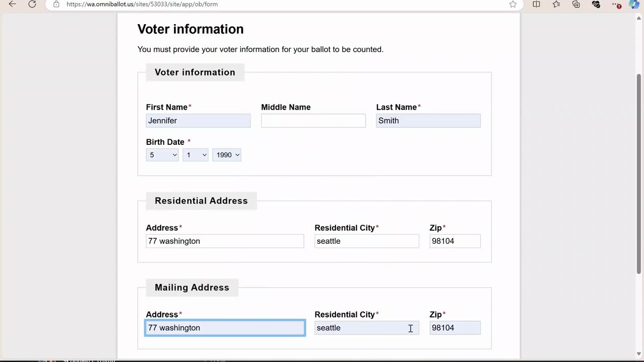Click the Residential Address field
Screen dimensions: 644x362
pos(224,241)
